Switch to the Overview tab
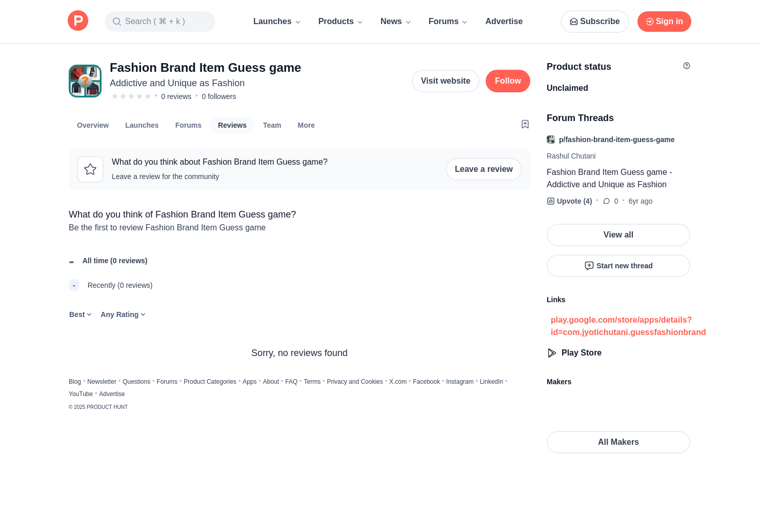Viewport: 759px width, 532px height. [93, 125]
